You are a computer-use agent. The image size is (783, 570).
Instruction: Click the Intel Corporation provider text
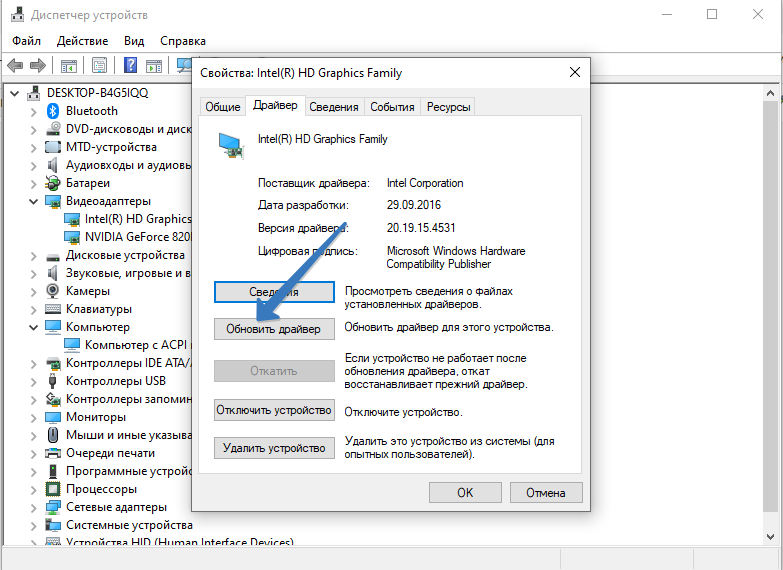tap(425, 183)
